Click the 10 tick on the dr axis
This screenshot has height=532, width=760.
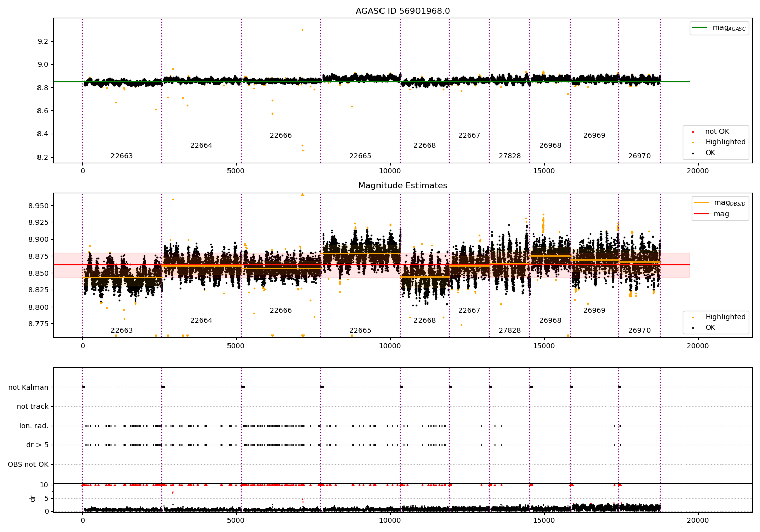click(x=44, y=485)
